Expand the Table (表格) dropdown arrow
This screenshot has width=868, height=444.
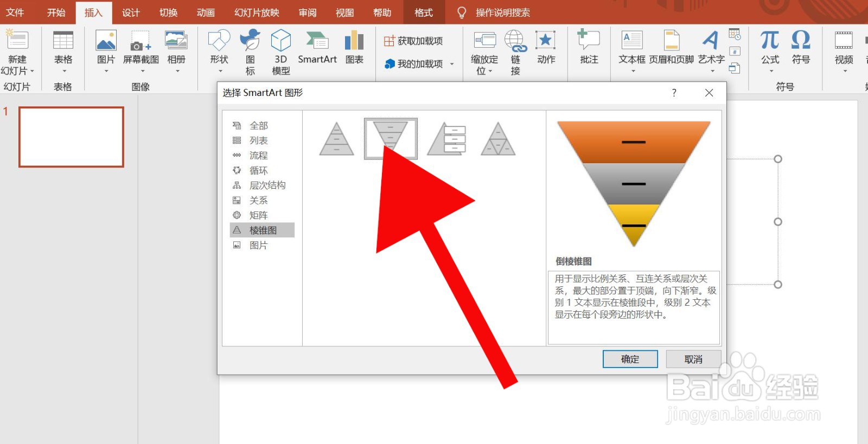pyautogui.click(x=63, y=71)
